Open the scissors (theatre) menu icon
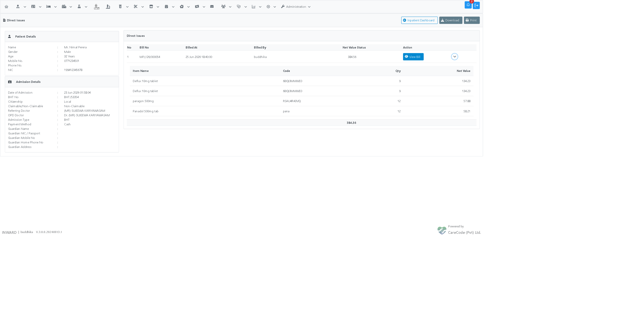 pos(135,7)
